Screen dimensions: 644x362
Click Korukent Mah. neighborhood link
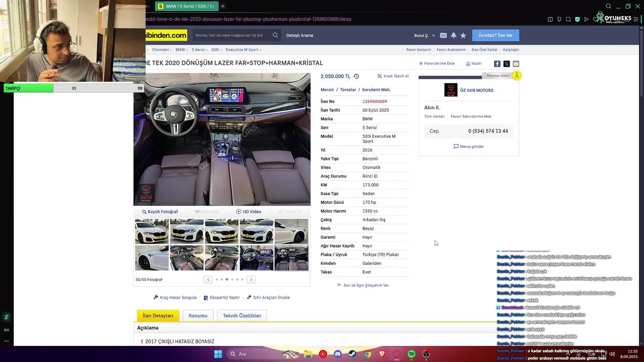(376, 90)
